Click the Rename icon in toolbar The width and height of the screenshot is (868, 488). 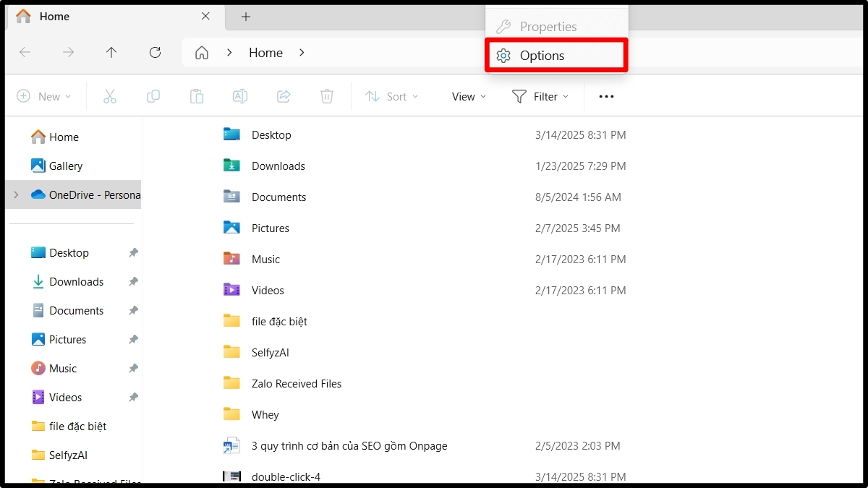240,96
